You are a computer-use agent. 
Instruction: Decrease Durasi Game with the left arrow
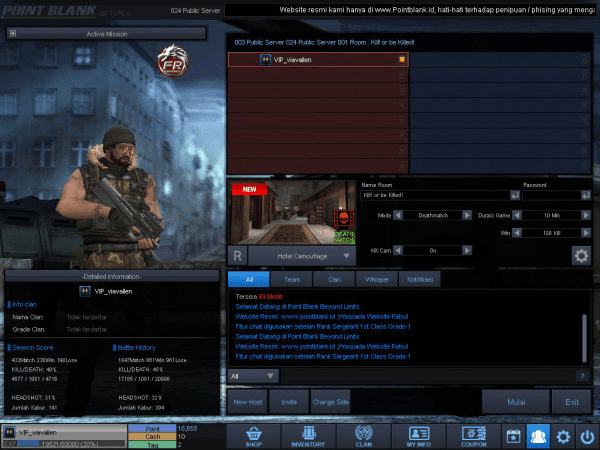point(517,215)
